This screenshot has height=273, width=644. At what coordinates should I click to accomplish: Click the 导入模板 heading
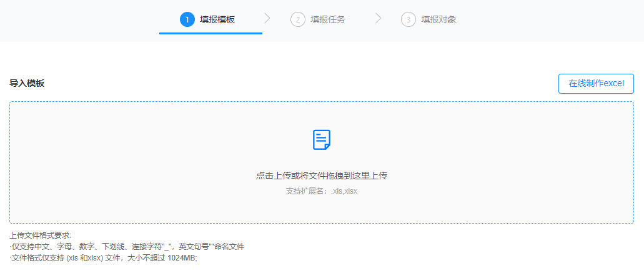27,83
